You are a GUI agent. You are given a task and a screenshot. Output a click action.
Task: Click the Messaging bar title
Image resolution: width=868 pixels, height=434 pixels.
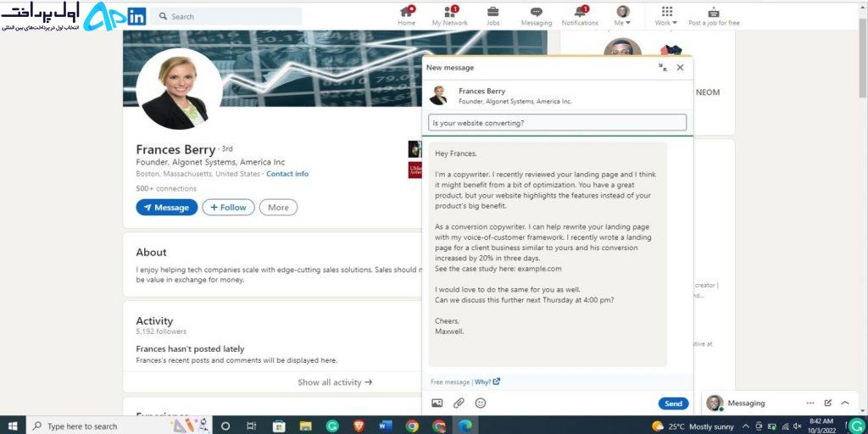coord(746,403)
